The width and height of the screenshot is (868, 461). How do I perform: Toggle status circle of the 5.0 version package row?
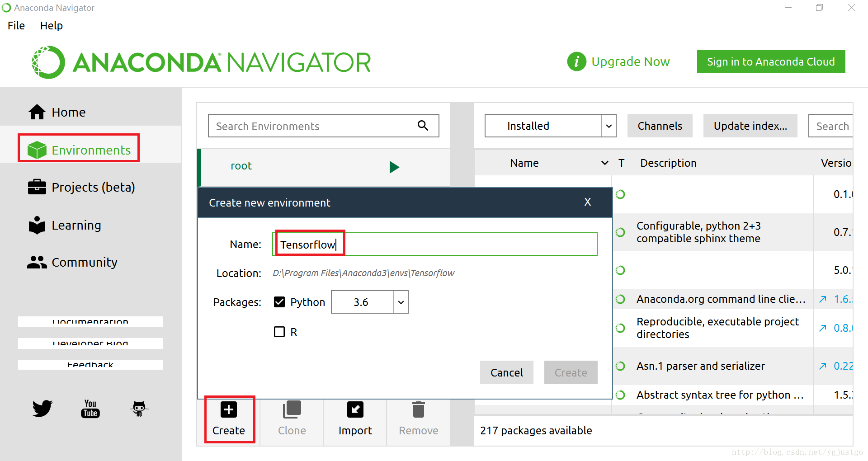620,270
